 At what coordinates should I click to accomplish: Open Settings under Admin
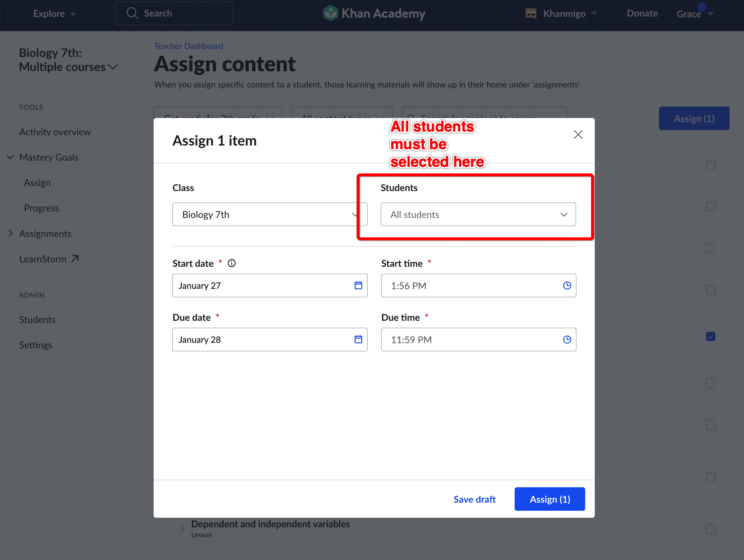click(x=35, y=345)
